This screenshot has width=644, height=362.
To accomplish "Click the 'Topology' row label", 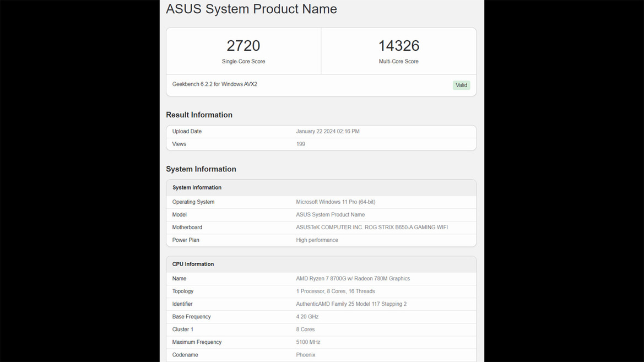I will coord(183,291).
